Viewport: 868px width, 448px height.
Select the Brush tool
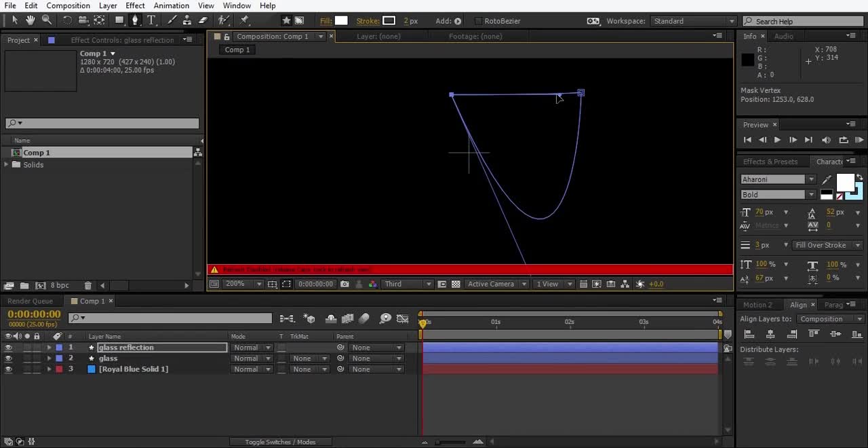click(172, 20)
